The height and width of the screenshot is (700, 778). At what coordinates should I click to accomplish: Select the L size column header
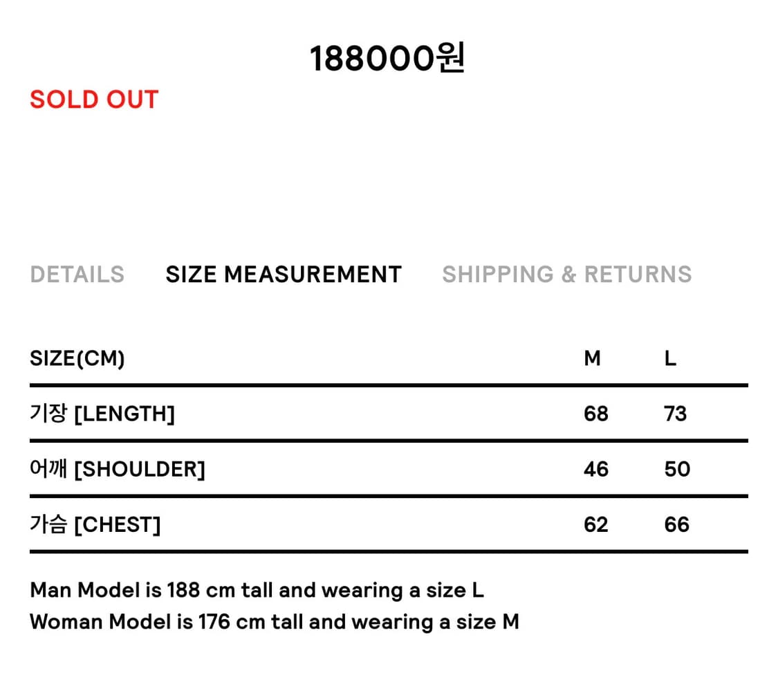point(670,358)
